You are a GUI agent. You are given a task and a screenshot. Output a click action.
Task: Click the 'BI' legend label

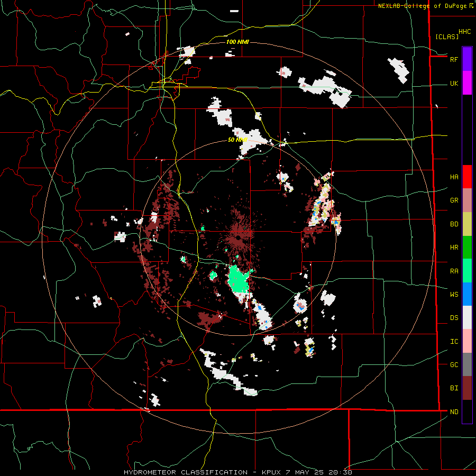(x=454, y=388)
